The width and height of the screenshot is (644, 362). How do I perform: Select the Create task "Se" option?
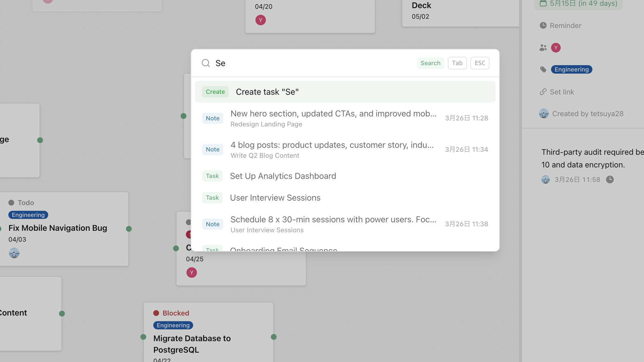[x=345, y=92]
